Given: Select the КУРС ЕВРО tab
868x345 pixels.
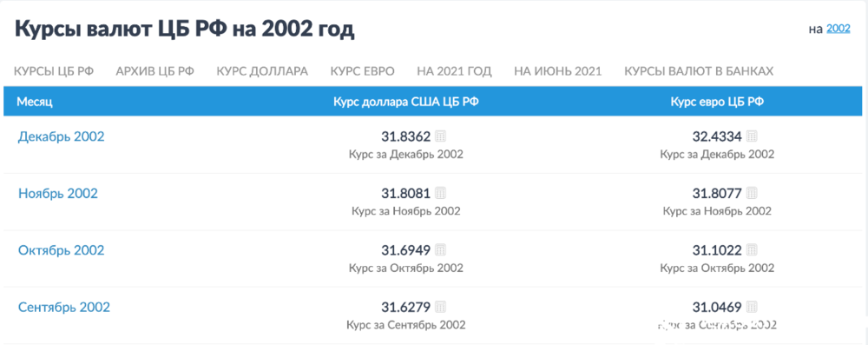Looking at the screenshot, I should tap(363, 71).
